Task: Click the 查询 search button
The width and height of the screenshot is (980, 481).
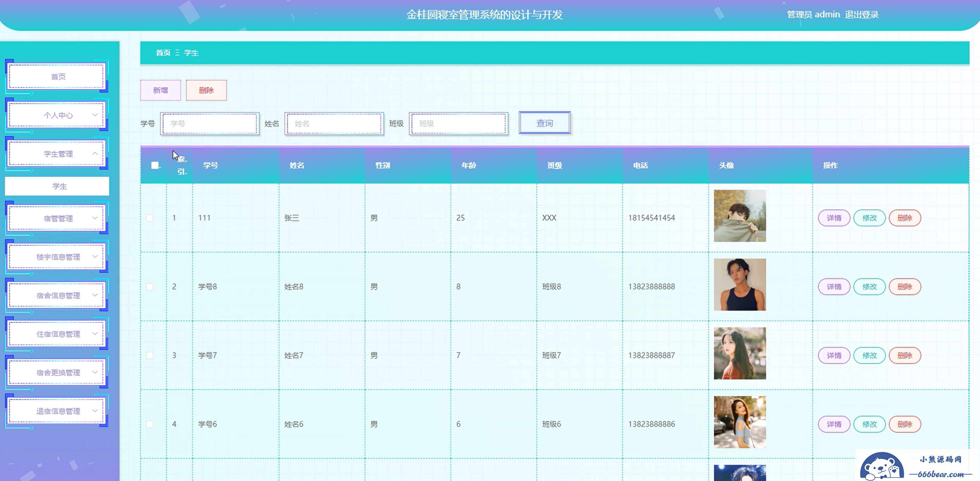Action: (x=545, y=123)
